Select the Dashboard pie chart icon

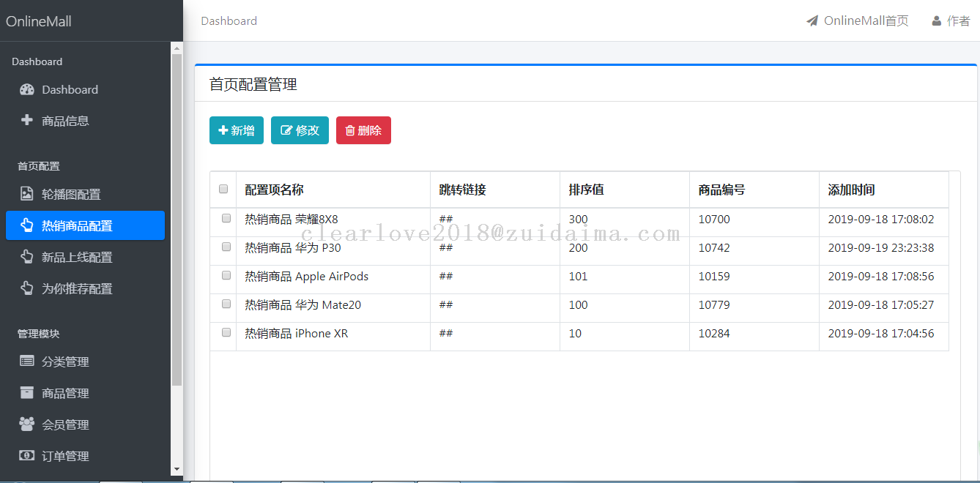(27, 89)
